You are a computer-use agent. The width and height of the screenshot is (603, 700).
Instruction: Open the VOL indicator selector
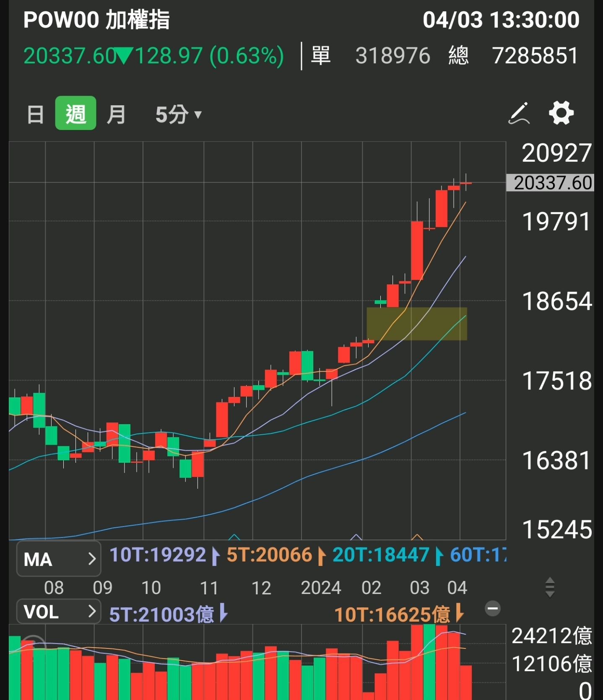pyautogui.click(x=59, y=612)
